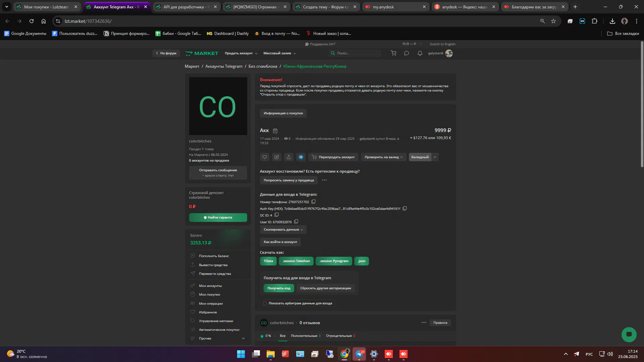This screenshot has height=362, width=644.
Task: Reload the page in Chrome
Action: coord(32,21)
